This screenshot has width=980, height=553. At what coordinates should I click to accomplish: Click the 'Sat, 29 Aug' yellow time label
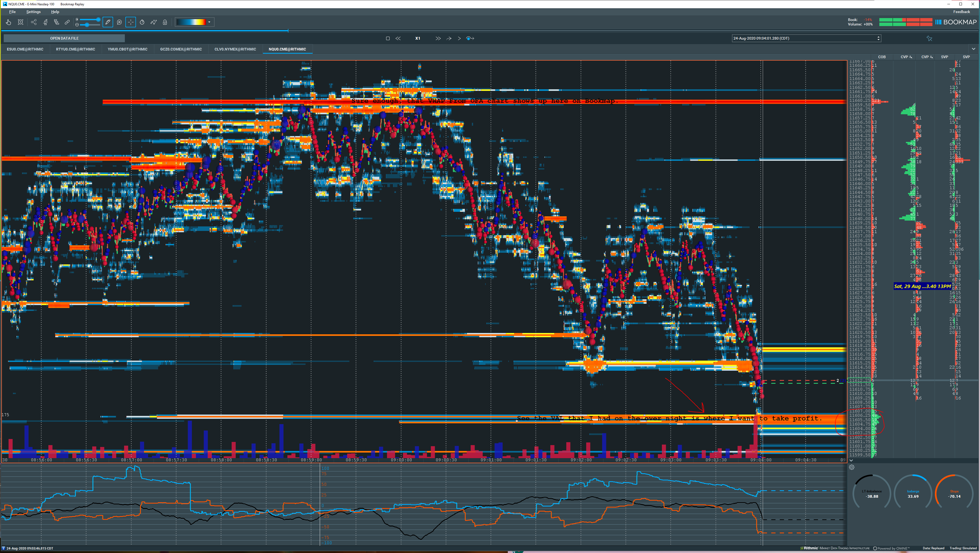pyautogui.click(x=922, y=286)
